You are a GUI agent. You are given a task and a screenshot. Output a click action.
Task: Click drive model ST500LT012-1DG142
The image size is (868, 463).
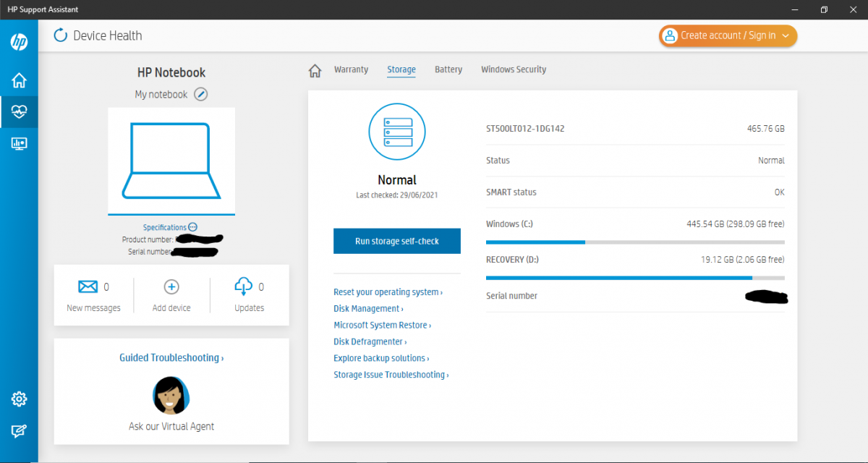[525, 129]
